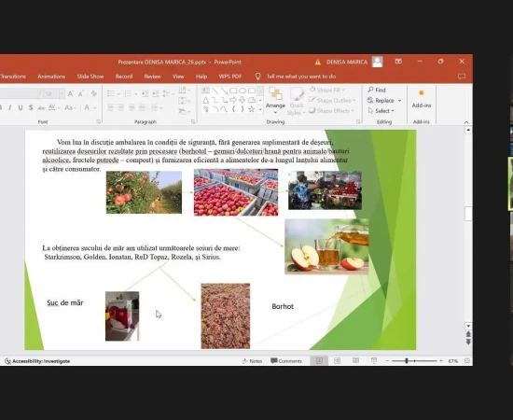Click DENISA MARICA account avatar
The image size is (513, 420).
377,62
